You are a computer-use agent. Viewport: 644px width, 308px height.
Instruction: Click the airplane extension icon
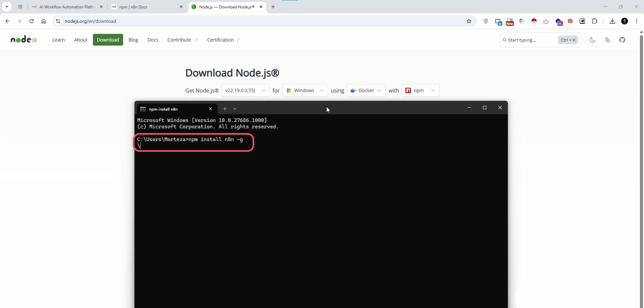(x=583, y=21)
